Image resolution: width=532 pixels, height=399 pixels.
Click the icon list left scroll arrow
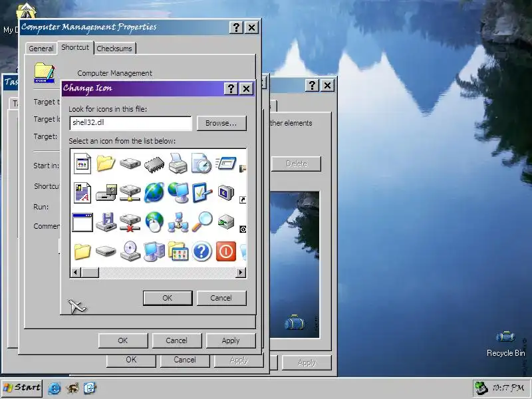point(76,272)
